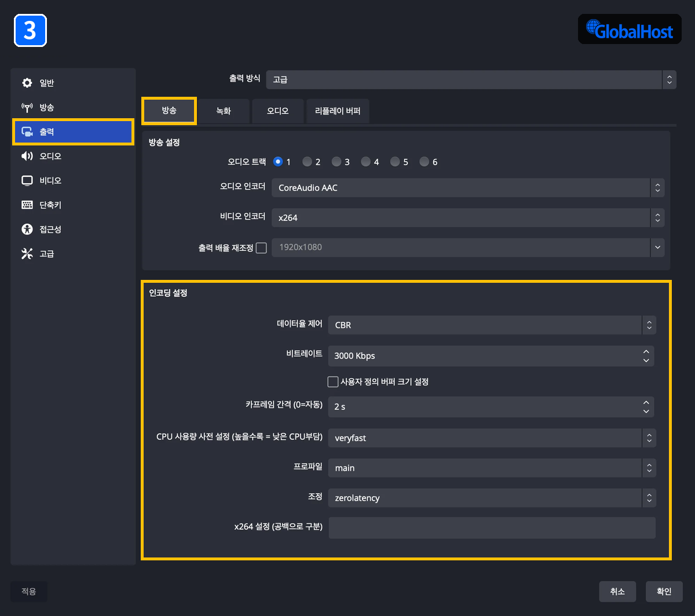Select audio track 6 radio button
695x616 pixels.
coord(425,162)
